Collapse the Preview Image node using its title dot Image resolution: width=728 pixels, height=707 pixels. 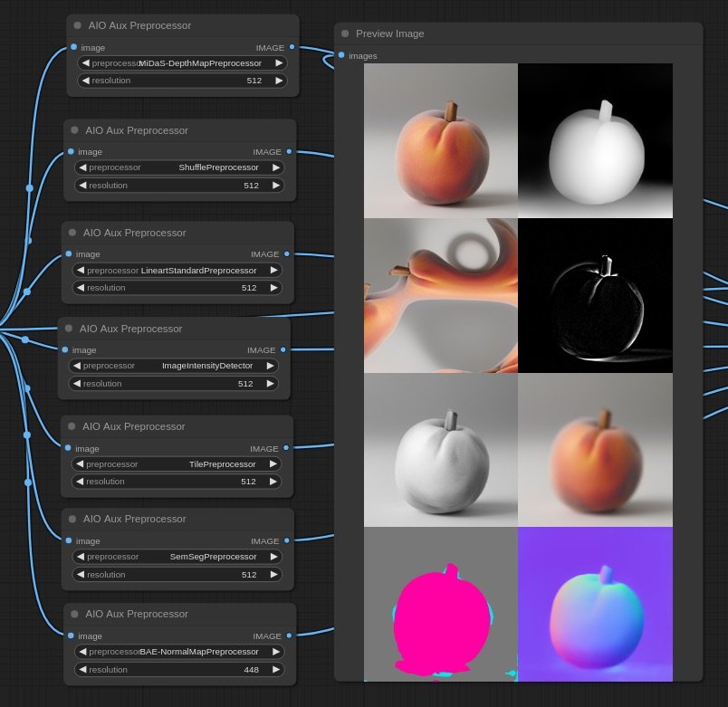[x=344, y=33]
